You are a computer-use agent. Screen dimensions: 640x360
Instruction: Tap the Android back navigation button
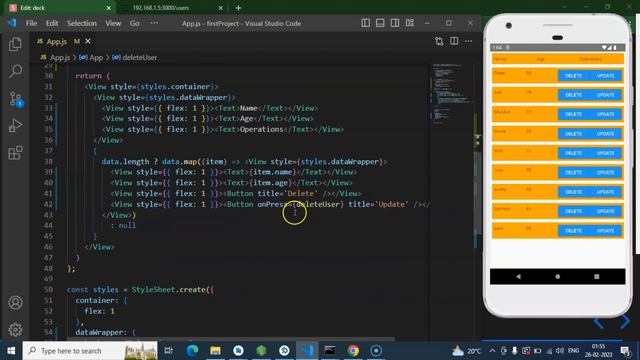(x=518, y=276)
